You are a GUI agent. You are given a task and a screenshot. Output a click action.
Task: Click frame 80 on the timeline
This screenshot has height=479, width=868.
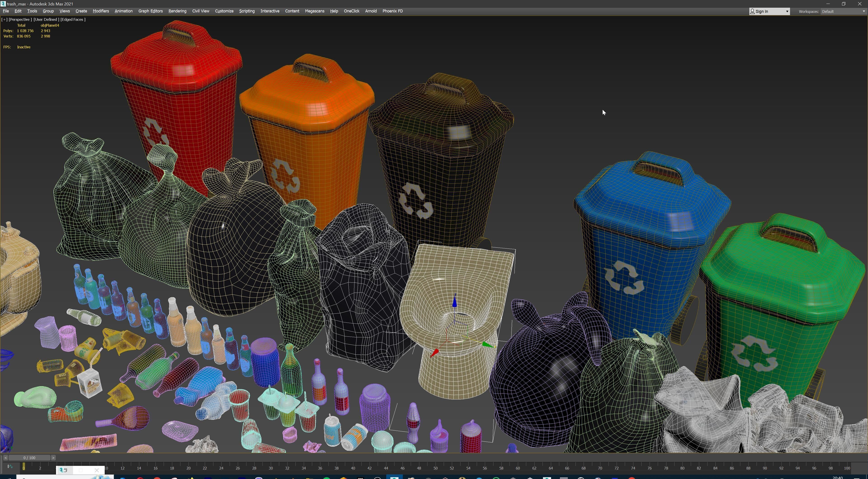[682, 468]
